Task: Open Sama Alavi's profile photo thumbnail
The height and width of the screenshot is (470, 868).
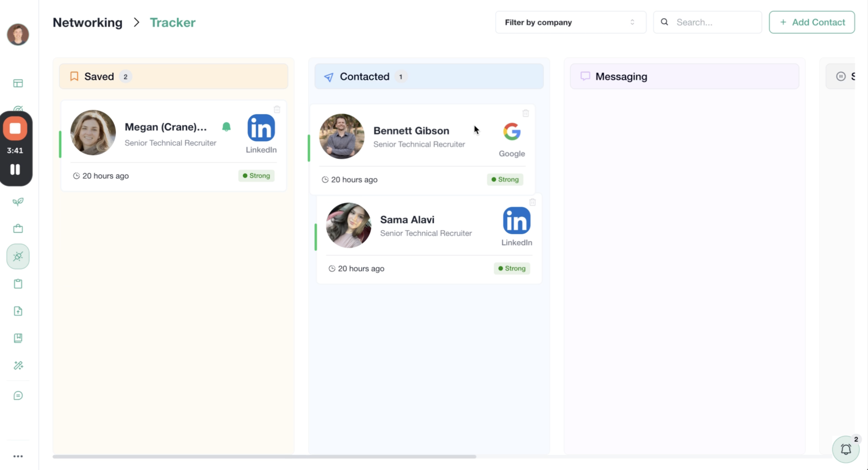Action: tap(348, 225)
